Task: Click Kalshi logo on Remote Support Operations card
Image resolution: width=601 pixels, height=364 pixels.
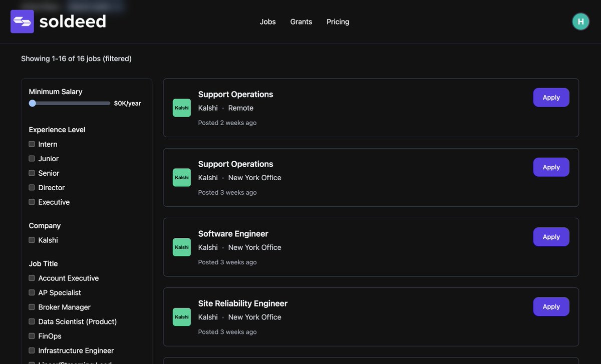Action: (x=182, y=108)
